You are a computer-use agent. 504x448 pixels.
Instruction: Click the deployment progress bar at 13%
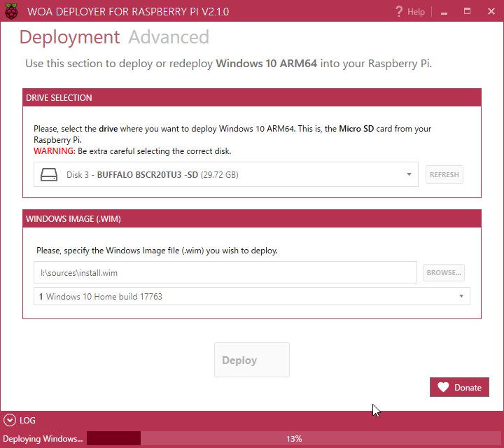click(x=293, y=439)
